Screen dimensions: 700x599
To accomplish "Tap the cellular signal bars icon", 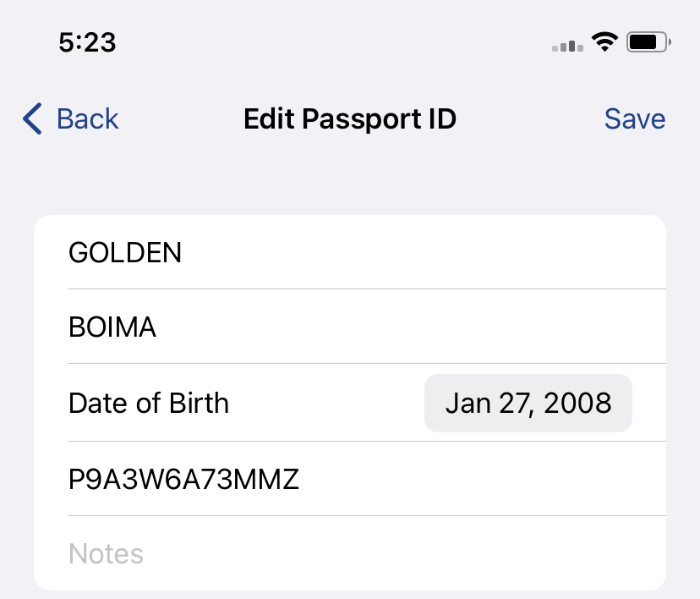I will point(567,46).
